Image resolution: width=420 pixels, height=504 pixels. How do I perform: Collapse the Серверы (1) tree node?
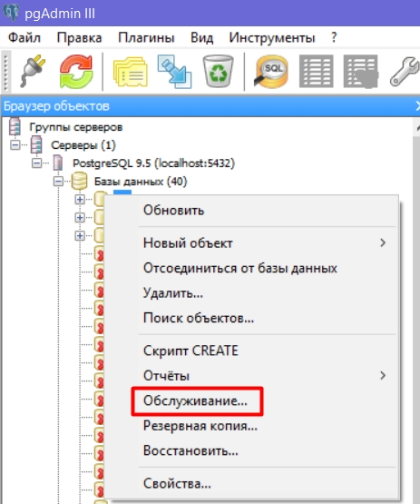[x=15, y=145]
